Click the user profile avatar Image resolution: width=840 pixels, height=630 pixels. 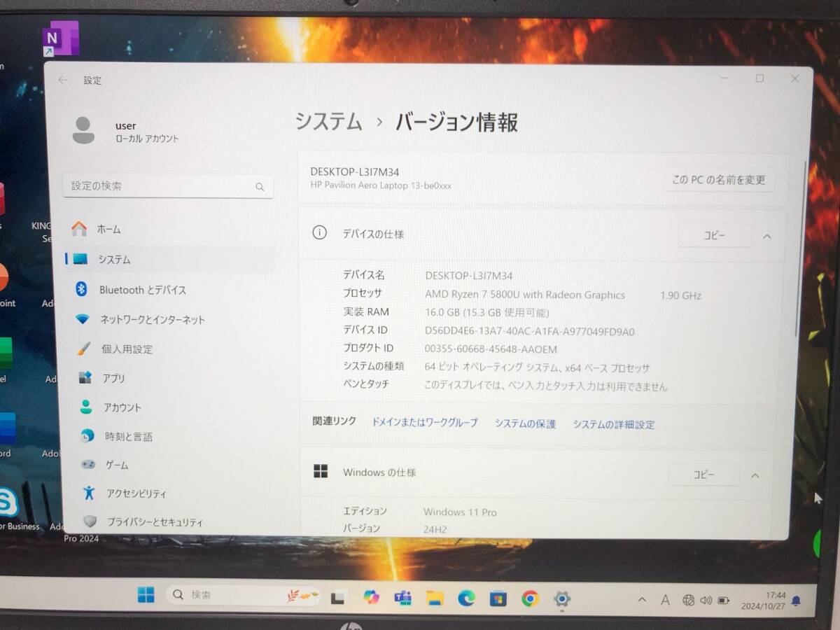(83, 131)
